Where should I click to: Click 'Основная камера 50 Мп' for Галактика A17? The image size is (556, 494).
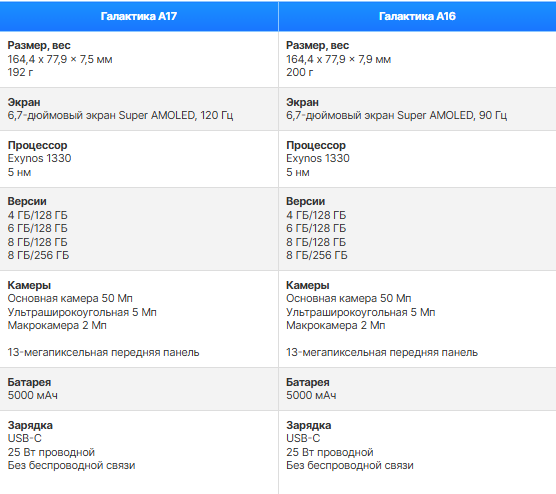tap(70, 299)
